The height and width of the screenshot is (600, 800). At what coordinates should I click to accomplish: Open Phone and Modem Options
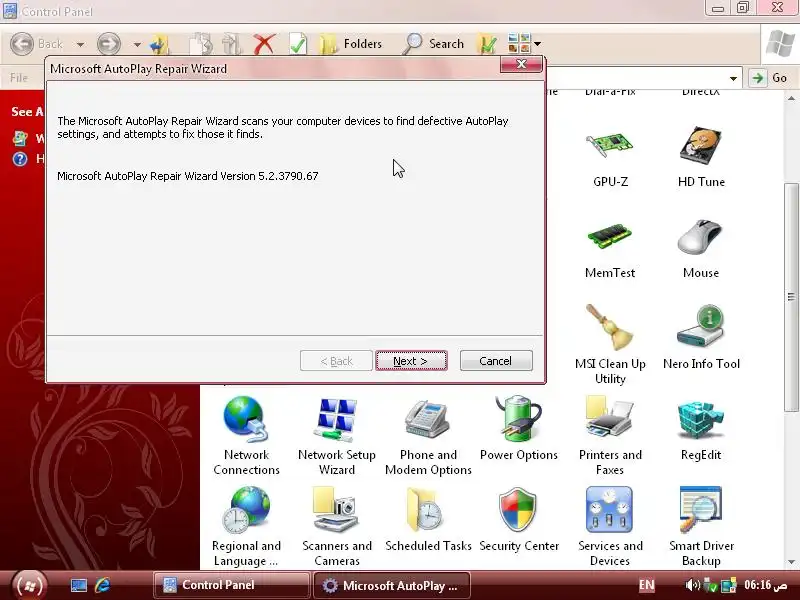pyautogui.click(x=428, y=435)
